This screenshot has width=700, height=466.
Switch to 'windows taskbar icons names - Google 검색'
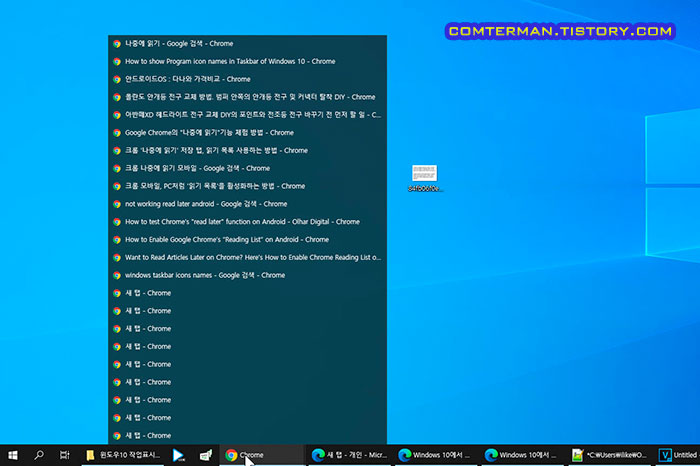point(247,275)
